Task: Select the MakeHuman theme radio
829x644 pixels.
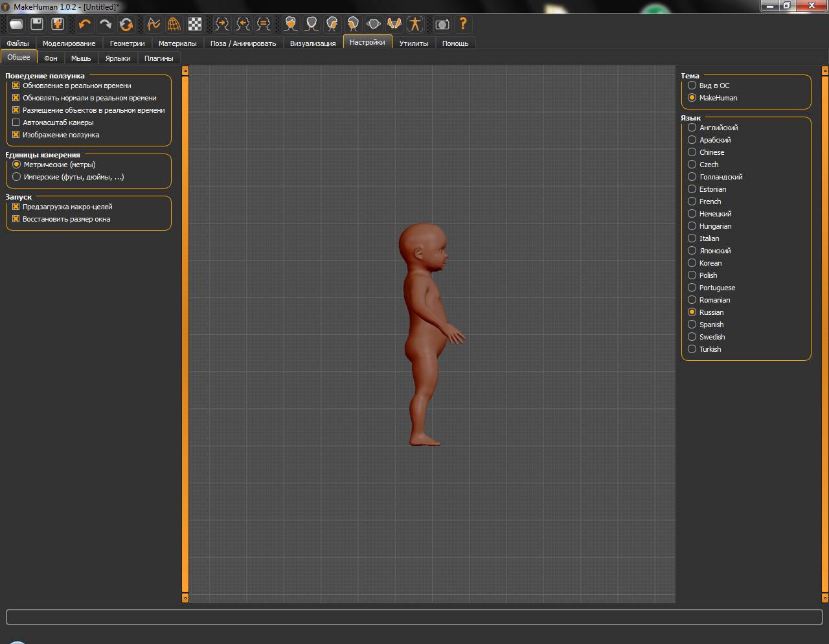Action: point(692,98)
